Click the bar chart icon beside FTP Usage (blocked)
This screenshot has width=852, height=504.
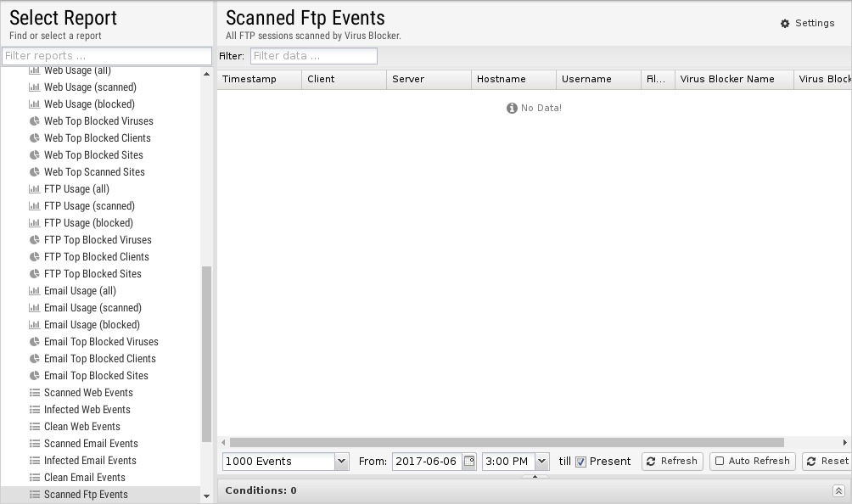[x=34, y=222]
